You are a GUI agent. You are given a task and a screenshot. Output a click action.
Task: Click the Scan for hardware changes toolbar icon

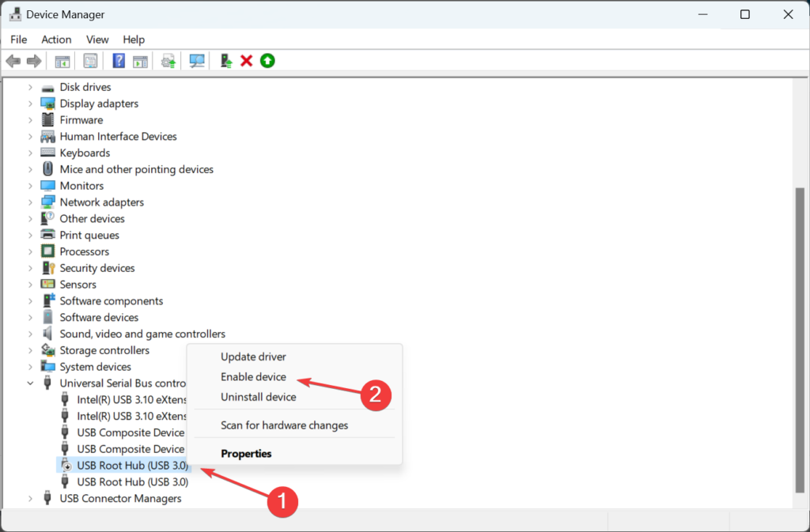click(x=195, y=61)
